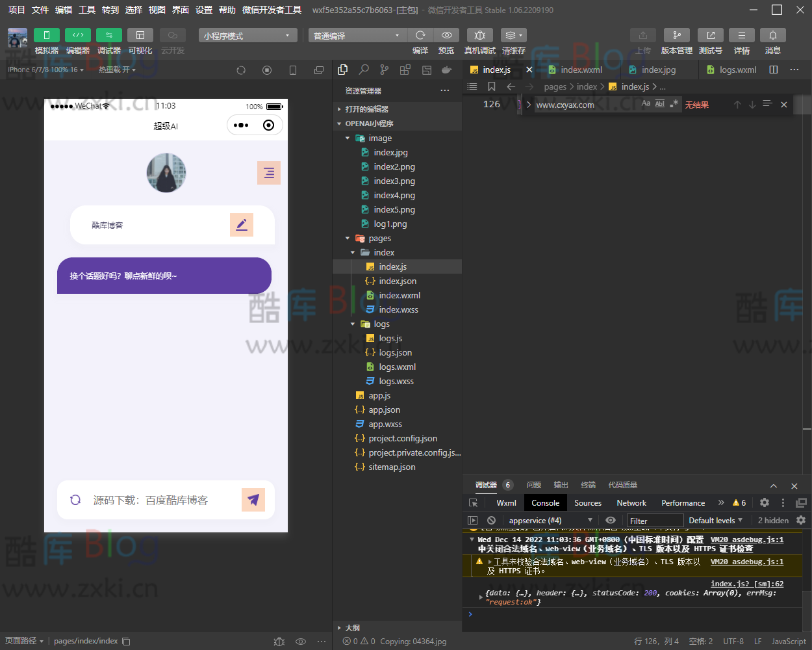
Task: Click the console Filter input field
Action: point(655,521)
